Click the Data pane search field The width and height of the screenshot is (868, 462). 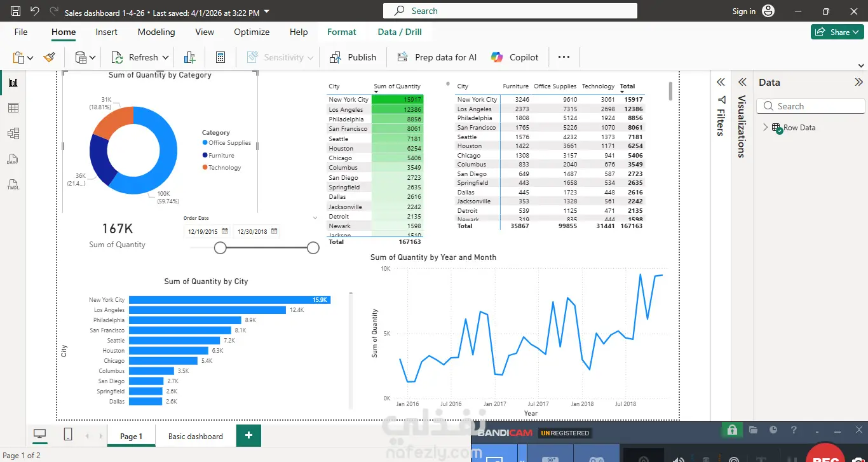(811, 106)
